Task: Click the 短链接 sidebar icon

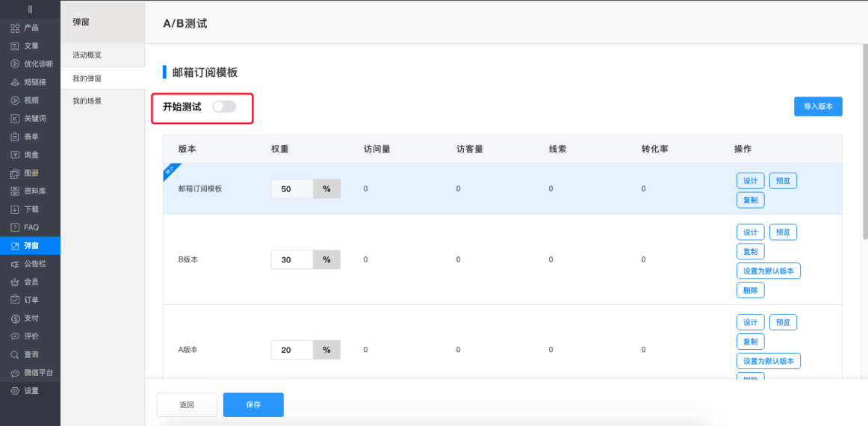Action: click(15, 82)
